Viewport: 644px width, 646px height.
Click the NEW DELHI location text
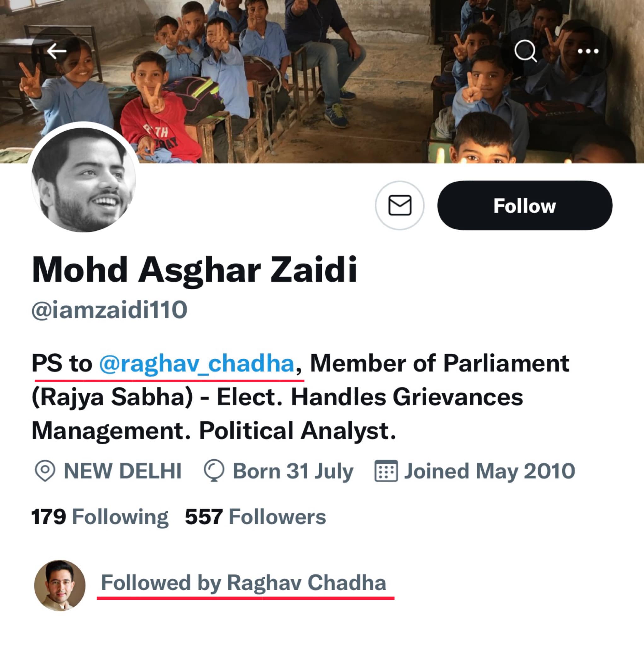[x=122, y=471]
